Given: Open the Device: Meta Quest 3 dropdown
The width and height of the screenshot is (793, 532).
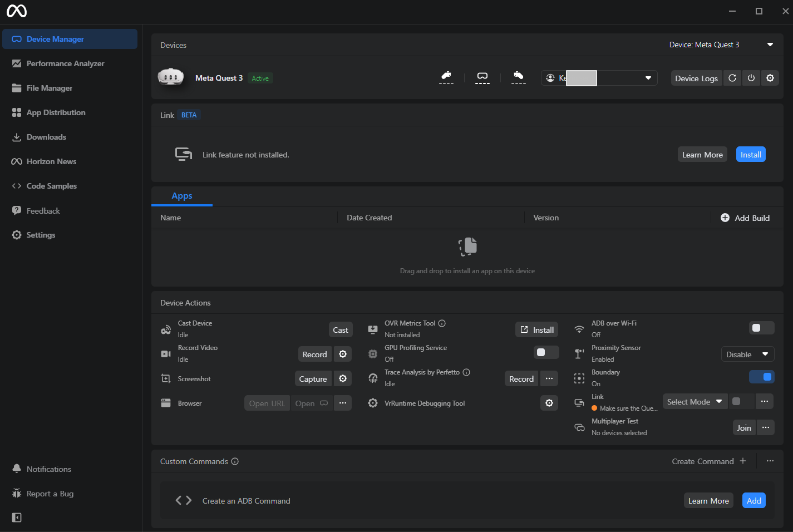Looking at the screenshot, I should click(721, 45).
